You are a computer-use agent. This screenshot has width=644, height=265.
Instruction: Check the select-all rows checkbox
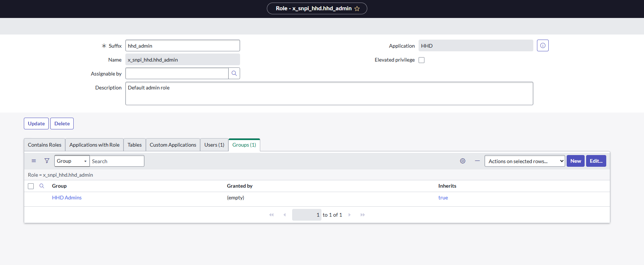(x=31, y=186)
